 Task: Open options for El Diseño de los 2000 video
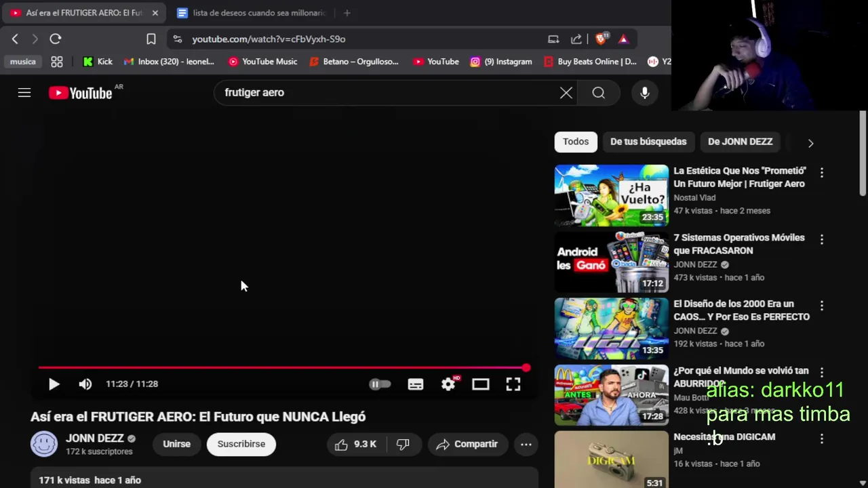pyautogui.click(x=822, y=306)
